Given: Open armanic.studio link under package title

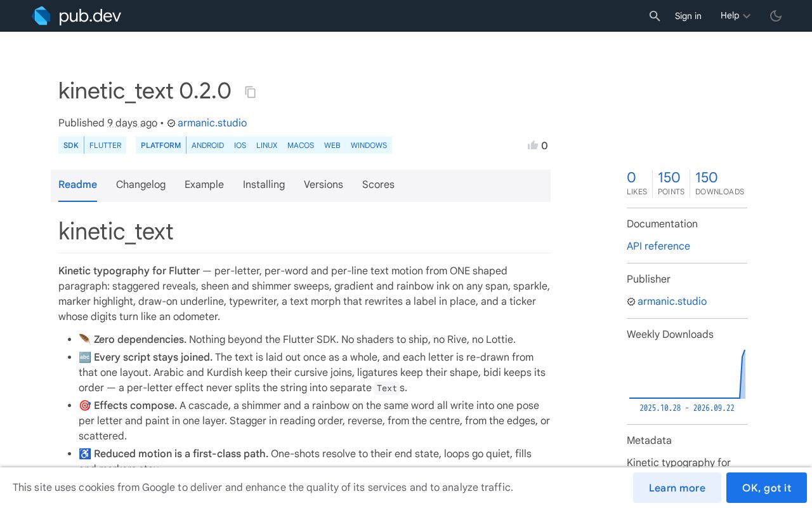Looking at the screenshot, I should tap(212, 123).
